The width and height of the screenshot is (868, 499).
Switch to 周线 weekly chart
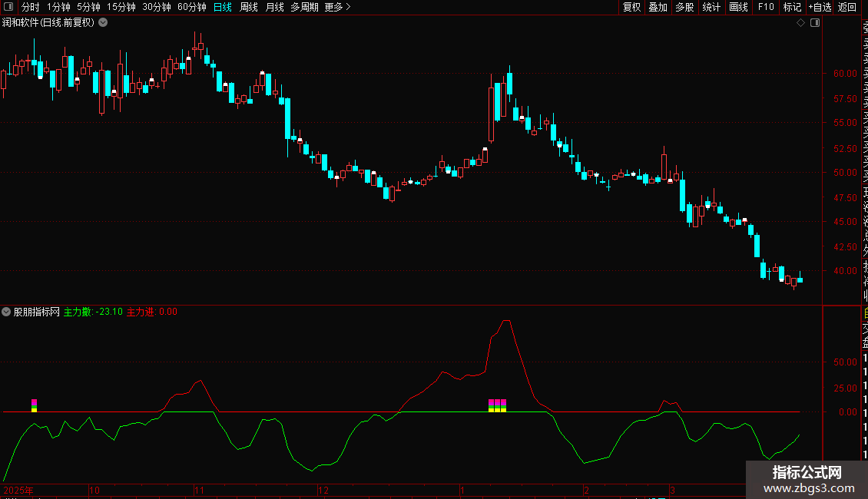[249, 7]
